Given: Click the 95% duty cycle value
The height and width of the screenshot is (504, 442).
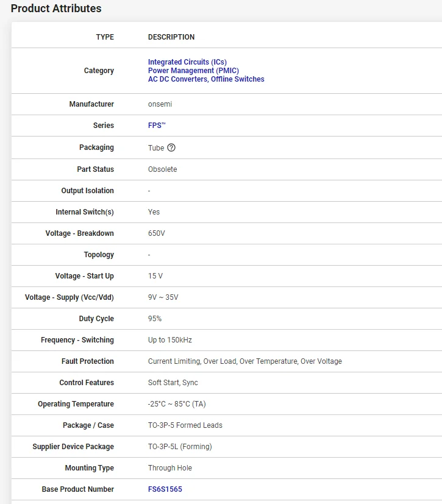Looking at the screenshot, I should [155, 319].
